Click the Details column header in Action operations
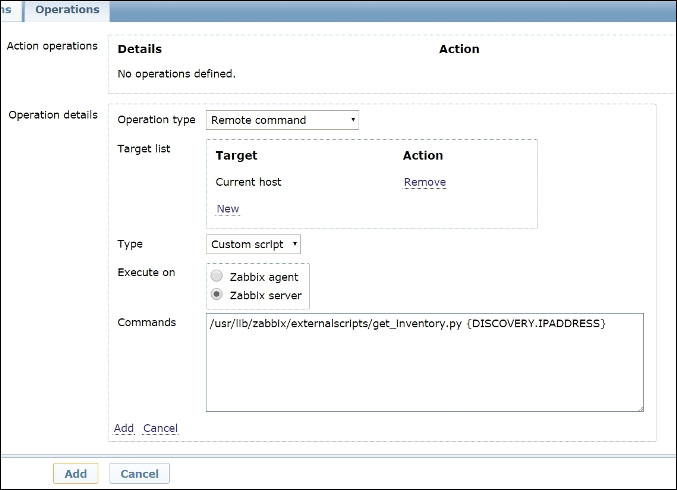This screenshot has height=490, width=677. (139, 49)
